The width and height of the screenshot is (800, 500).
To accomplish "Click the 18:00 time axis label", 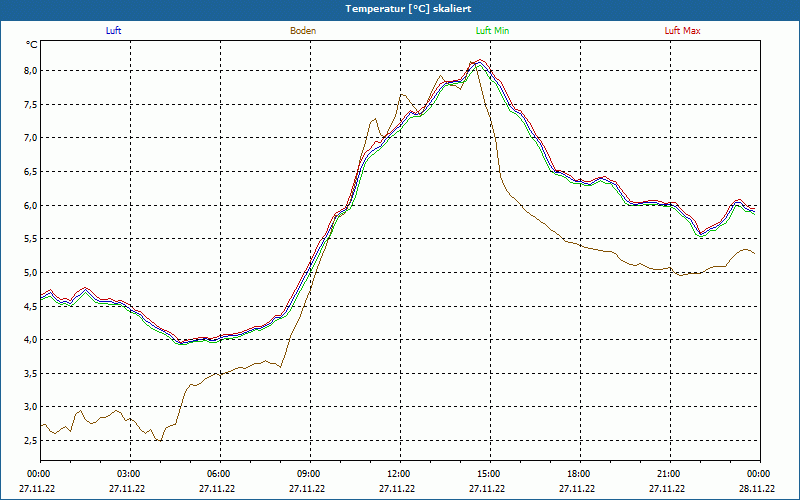I will [x=581, y=474].
